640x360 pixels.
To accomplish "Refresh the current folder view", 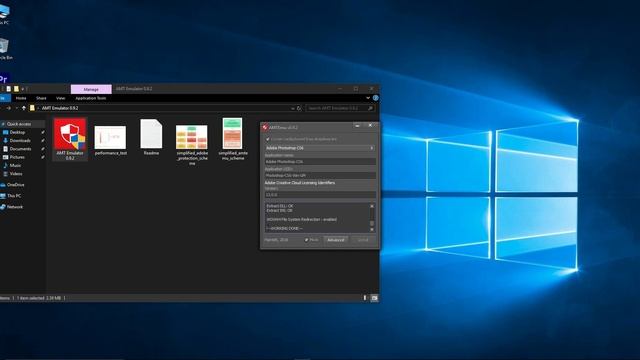I will (299, 108).
